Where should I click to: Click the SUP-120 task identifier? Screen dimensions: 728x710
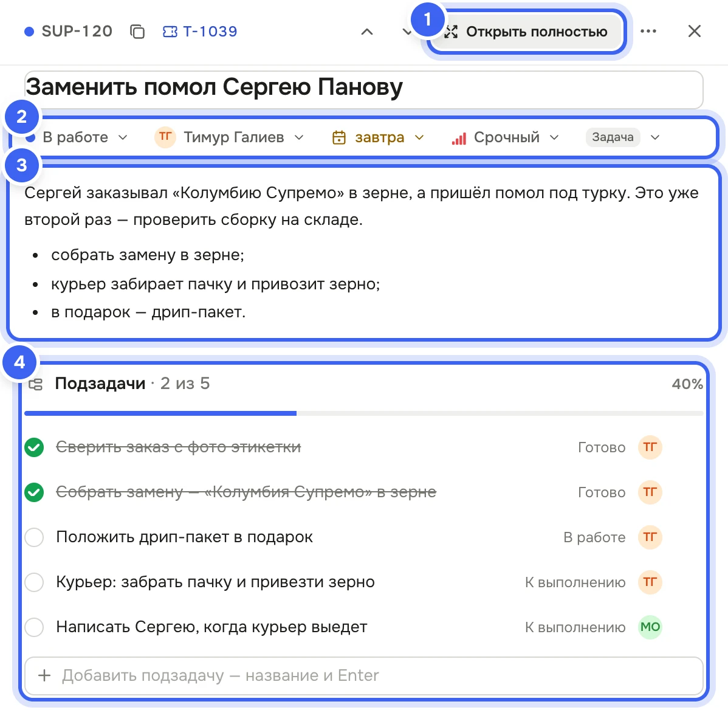tap(77, 32)
